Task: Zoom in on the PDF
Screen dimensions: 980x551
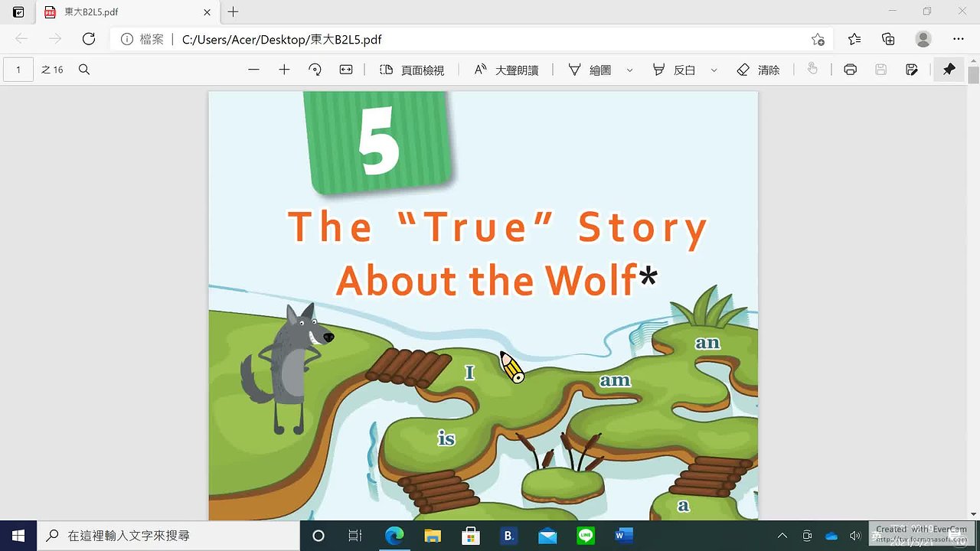Action: pos(284,70)
